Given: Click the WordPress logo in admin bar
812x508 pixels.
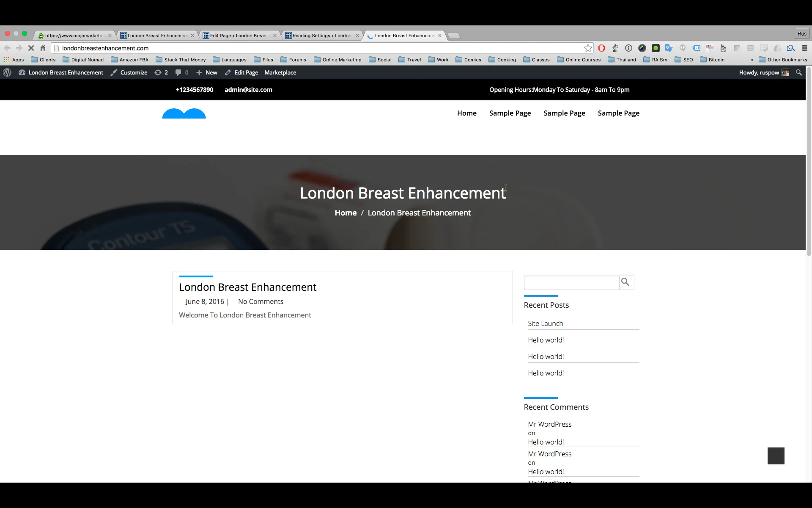Looking at the screenshot, I should [x=7, y=72].
